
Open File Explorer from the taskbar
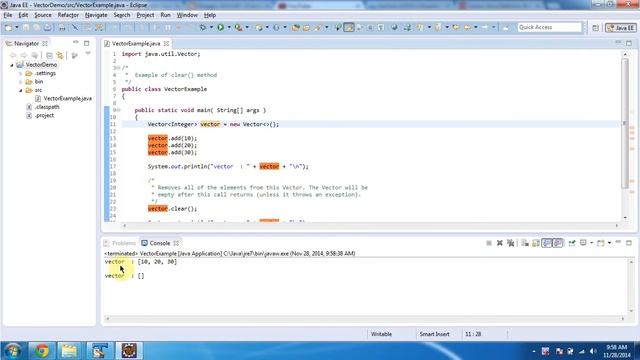[x=69, y=351]
